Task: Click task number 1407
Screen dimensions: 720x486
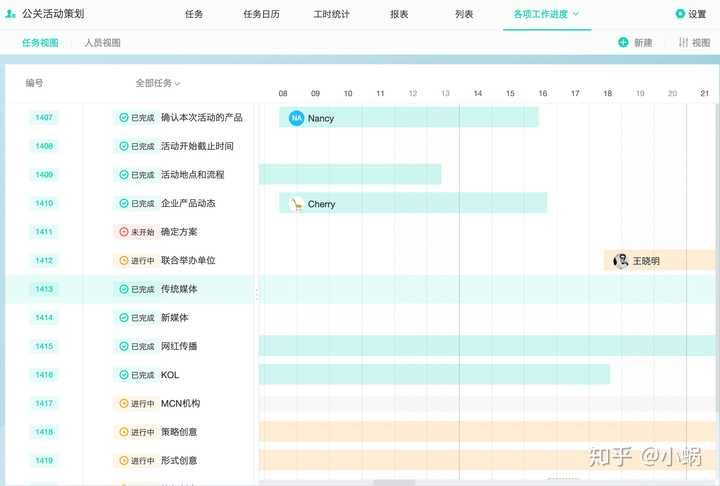Action: pos(44,118)
